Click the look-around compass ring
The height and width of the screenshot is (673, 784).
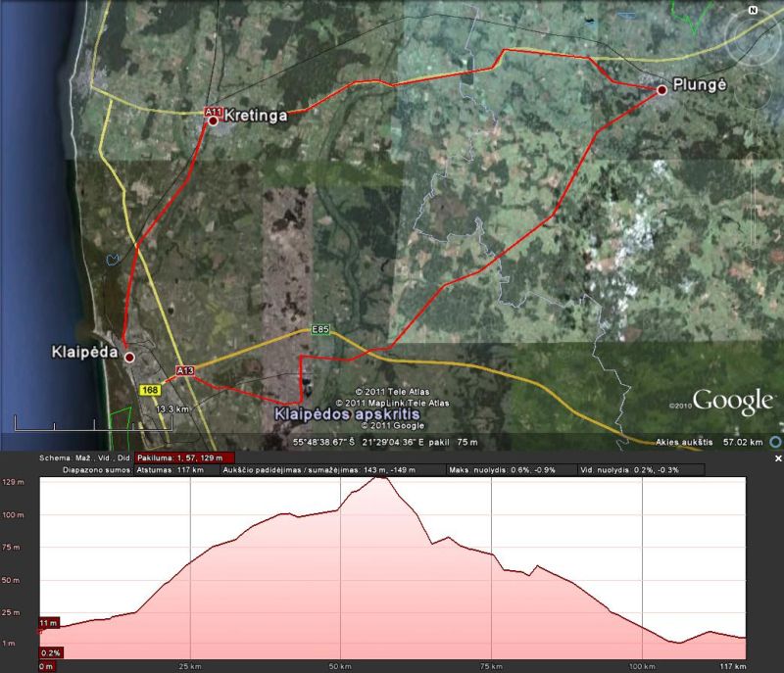tap(752, 39)
